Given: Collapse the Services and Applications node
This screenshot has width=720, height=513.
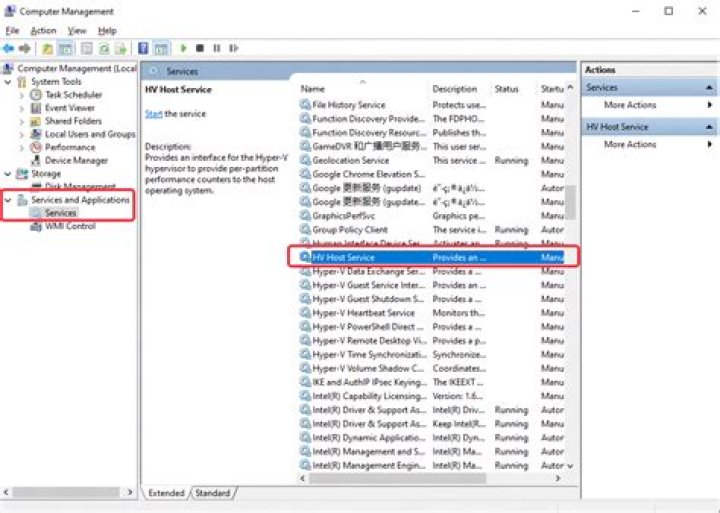Looking at the screenshot, I should pyautogui.click(x=8, y=200).
